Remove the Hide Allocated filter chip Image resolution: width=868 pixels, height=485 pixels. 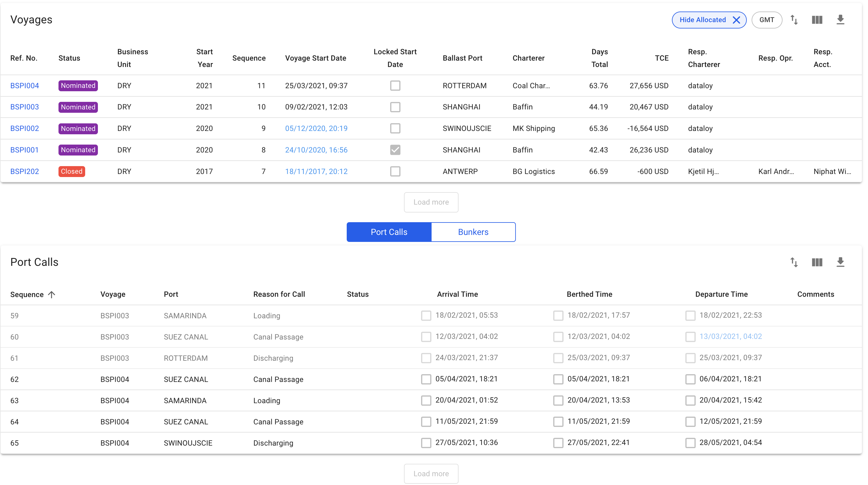tap(736, 20)
